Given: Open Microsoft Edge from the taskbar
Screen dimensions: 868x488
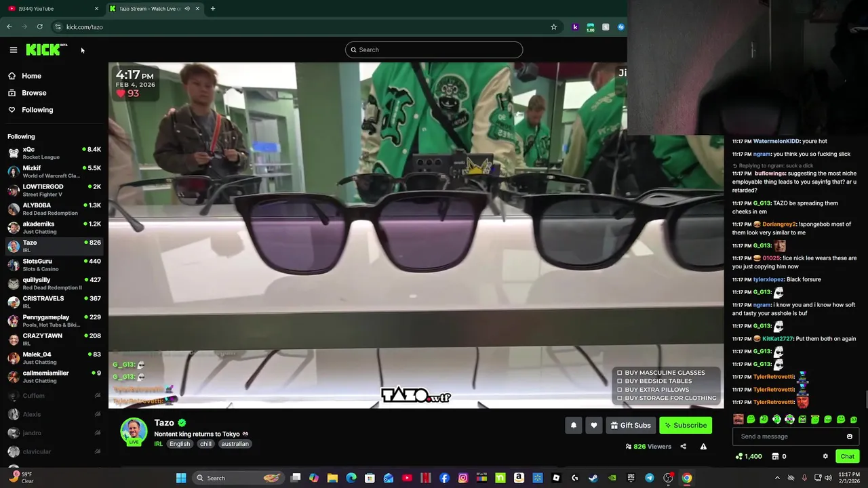Looking at the screenshot, I should [x=351, y=478].
